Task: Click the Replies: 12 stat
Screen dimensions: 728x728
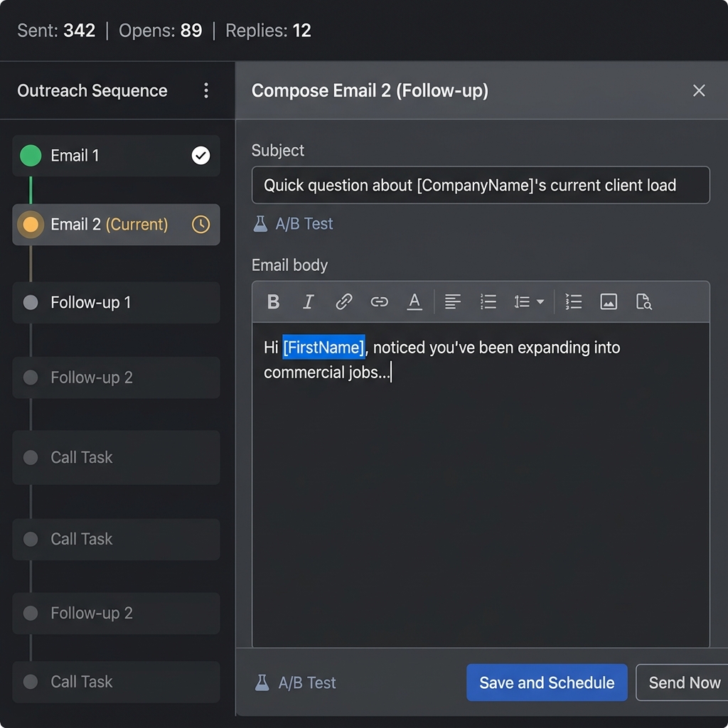Action: pyautogui.click(x=268, y=31)
